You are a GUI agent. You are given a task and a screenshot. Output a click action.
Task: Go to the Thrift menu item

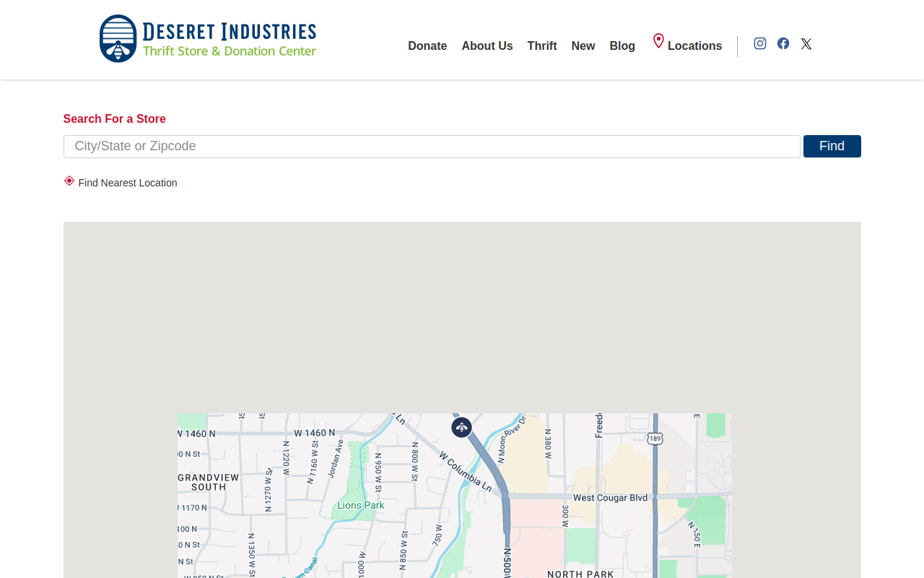542,46
